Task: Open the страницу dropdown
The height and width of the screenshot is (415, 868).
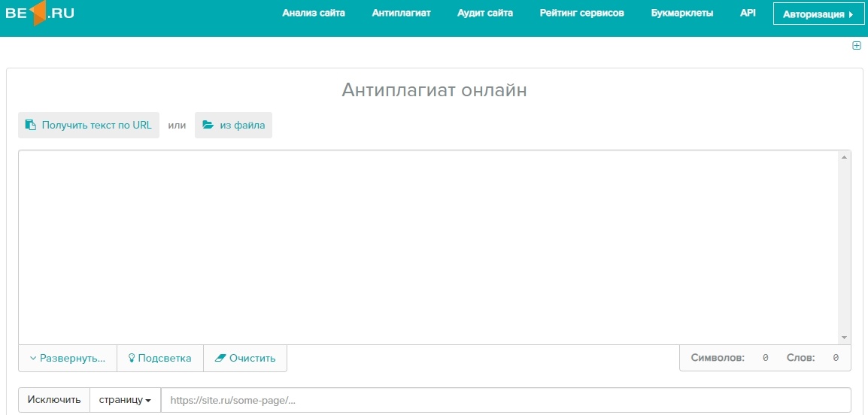Action: click(x=125, y=401)
